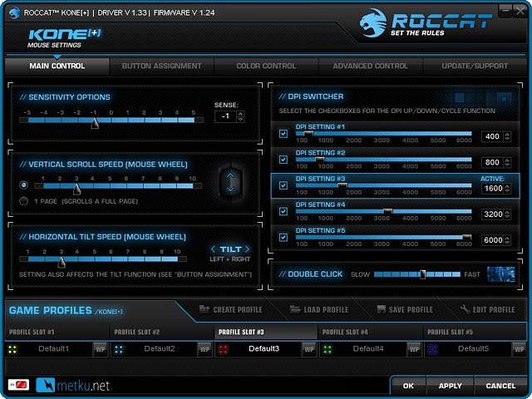This screenshot has height=399, width=532.
Task: Click the blue color dots icon for Default2
Action: (119, 349)
